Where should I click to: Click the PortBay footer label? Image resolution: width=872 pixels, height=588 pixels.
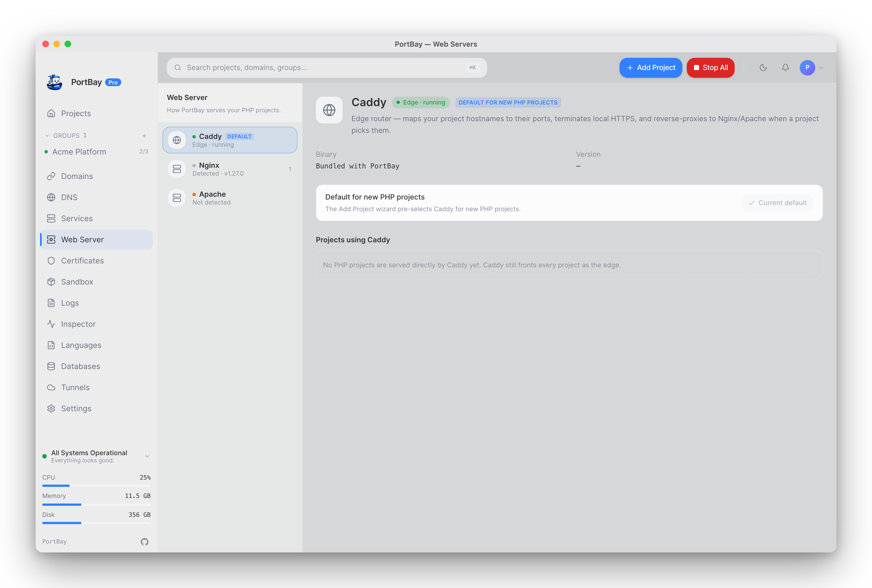54,542
